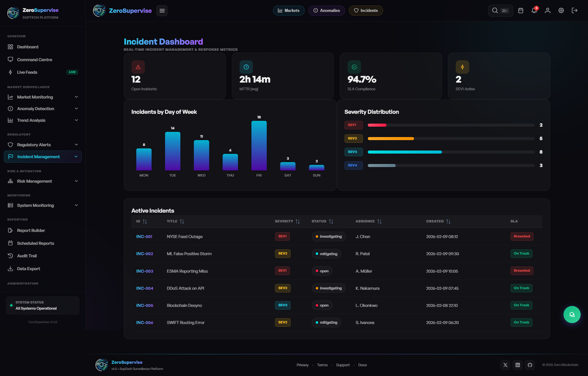Click the SEV1 Active lightning icon
588x376 pixels.
click(x=462, y=67)
